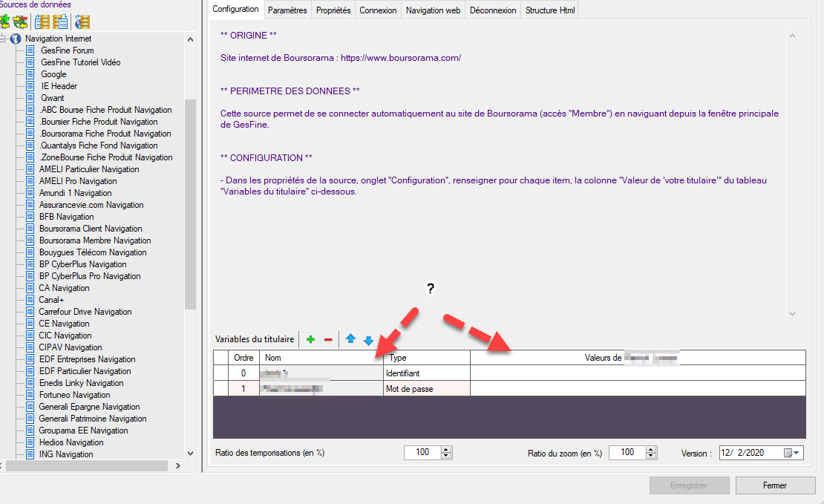Image resolution: width=824 pixels, height=504 pixels.
Task: Click the web database import icon
Action: [82, 22]
